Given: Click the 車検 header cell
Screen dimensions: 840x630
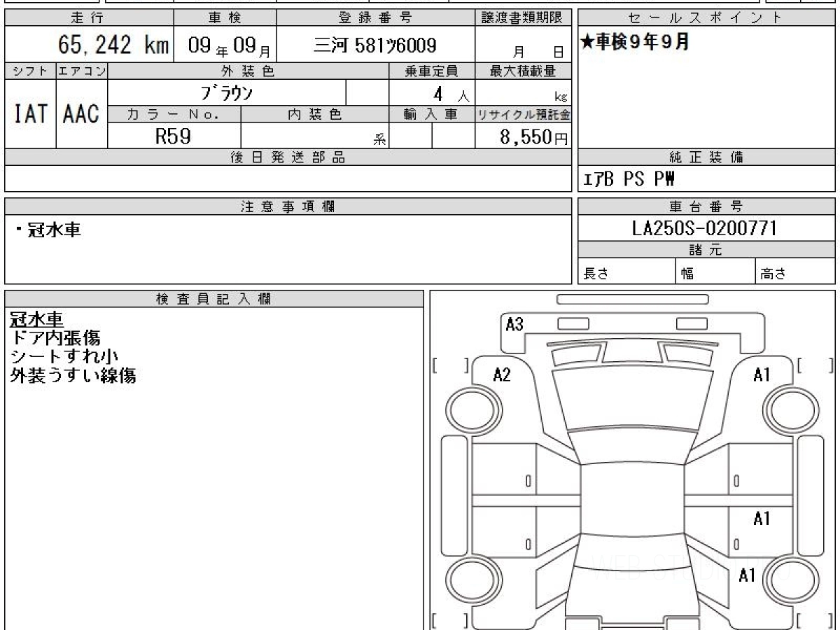Looking at the screenshot, I should tap(224, 18).
